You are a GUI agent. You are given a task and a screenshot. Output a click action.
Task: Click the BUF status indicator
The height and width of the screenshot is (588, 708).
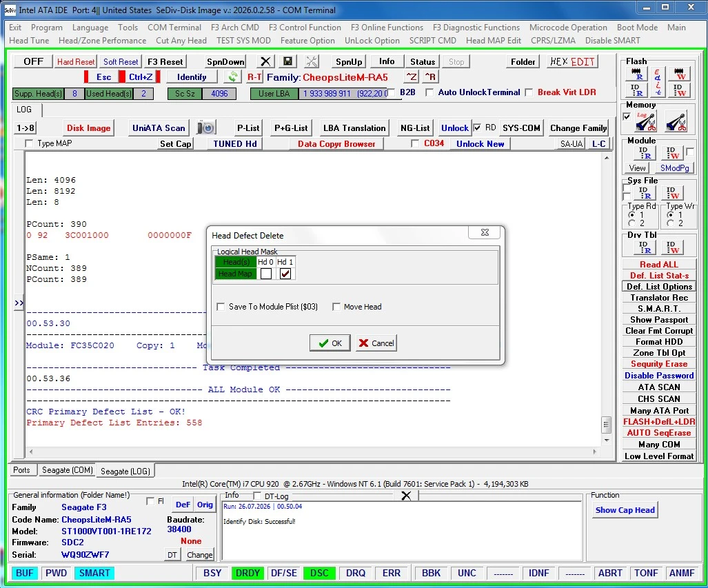click(24, 573)
